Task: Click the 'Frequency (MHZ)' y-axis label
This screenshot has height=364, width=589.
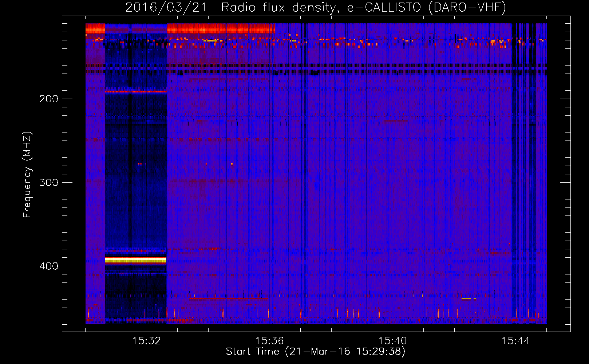Action: pyautogui.click(x=27, y=175)
